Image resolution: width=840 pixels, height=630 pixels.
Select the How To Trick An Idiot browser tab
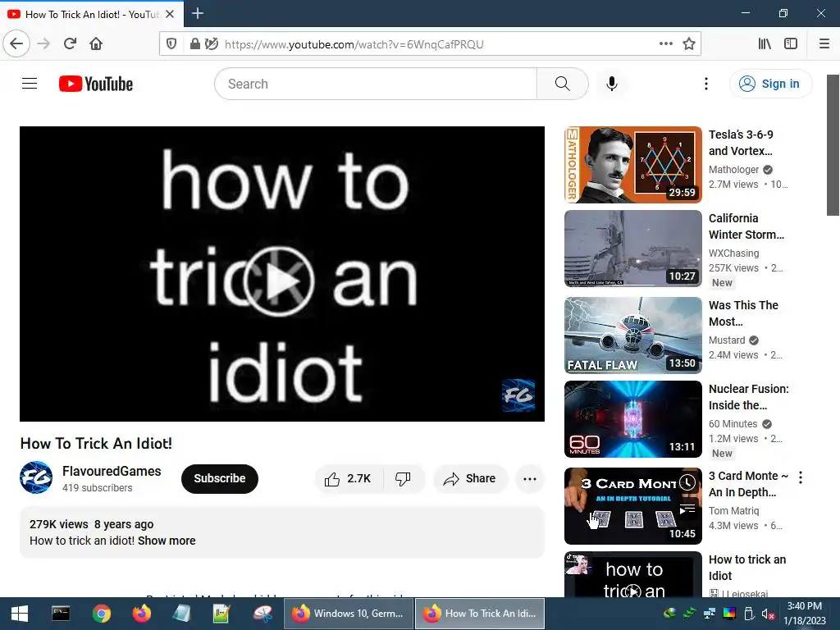92,14
